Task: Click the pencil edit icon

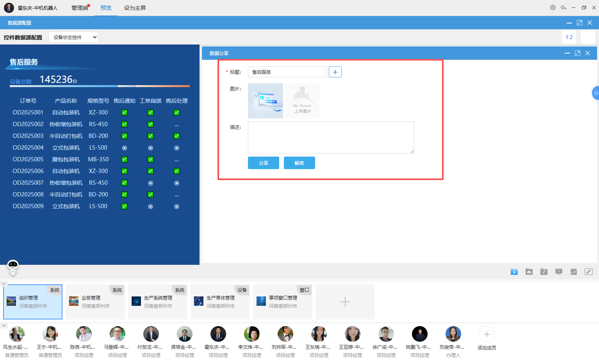Action: (588, 272)
